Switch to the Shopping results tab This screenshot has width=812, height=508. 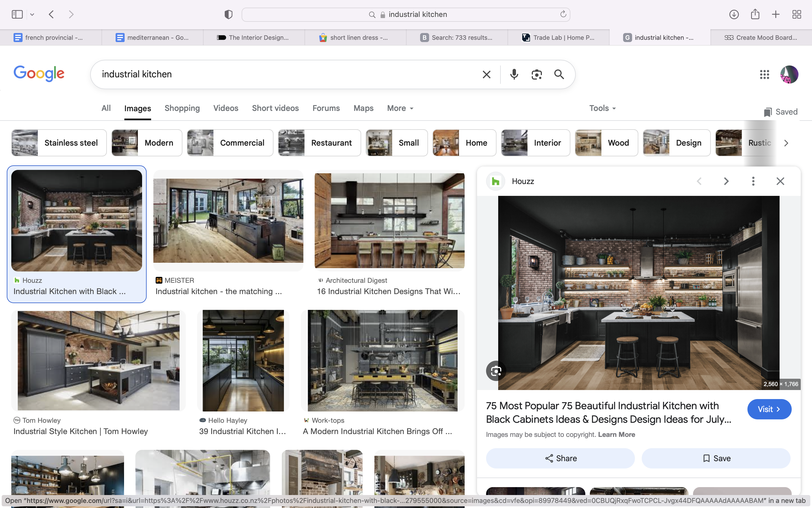182,108
